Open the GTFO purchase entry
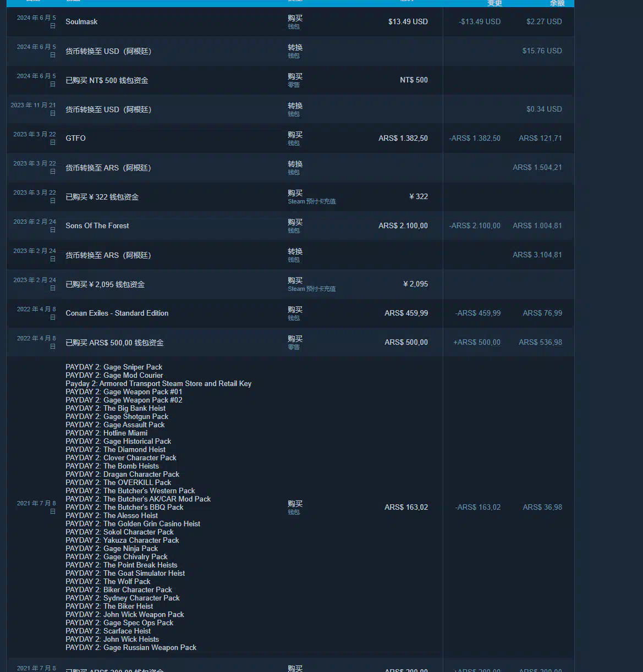Screen dimensions: 643x672 coord(75,138)
